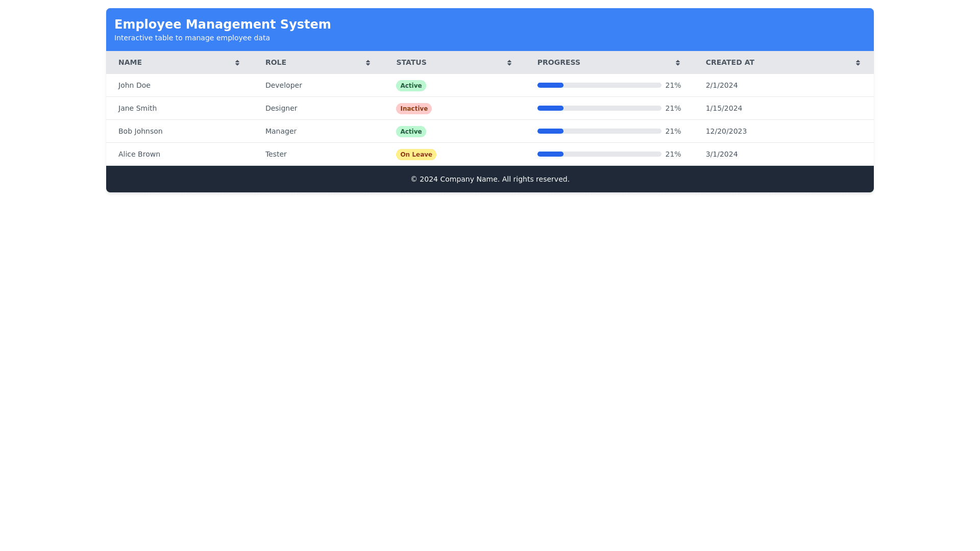Click John Doe's progress bar
980x551 pixels.
tap(599, 85)
